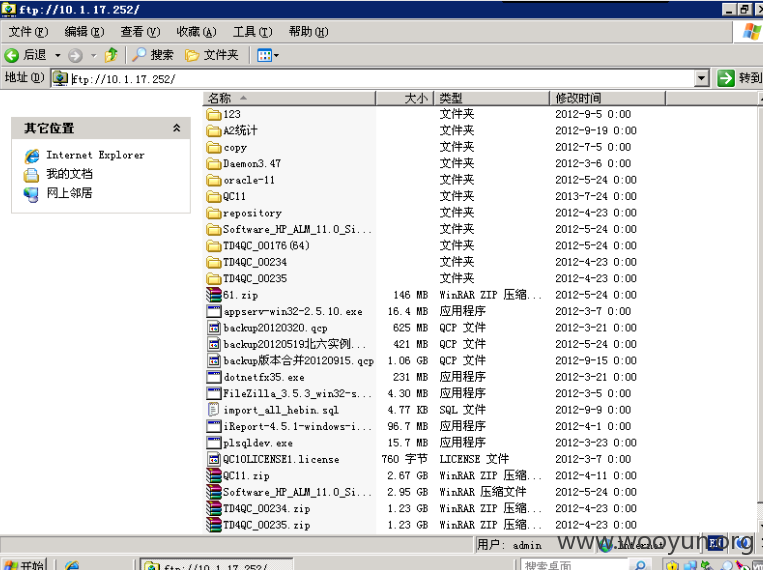
Task: Open Internet Explorer link in sidebar
Action: (95, 155)
